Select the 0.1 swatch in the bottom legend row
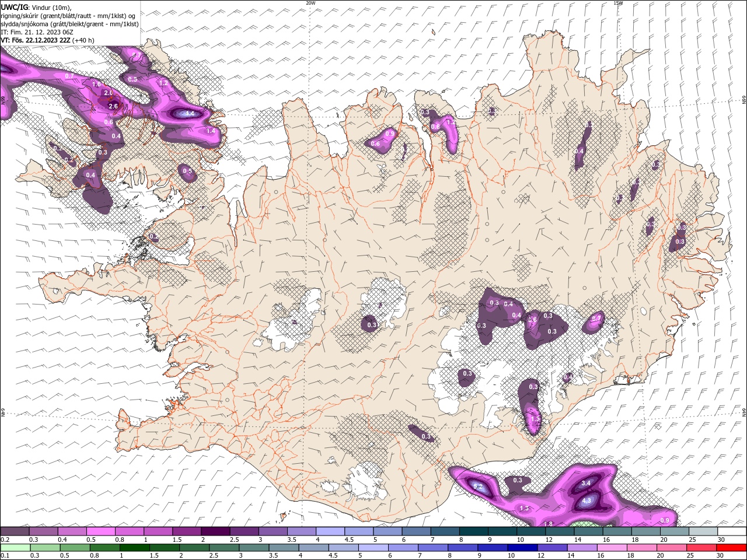 [x=15, y=548]
